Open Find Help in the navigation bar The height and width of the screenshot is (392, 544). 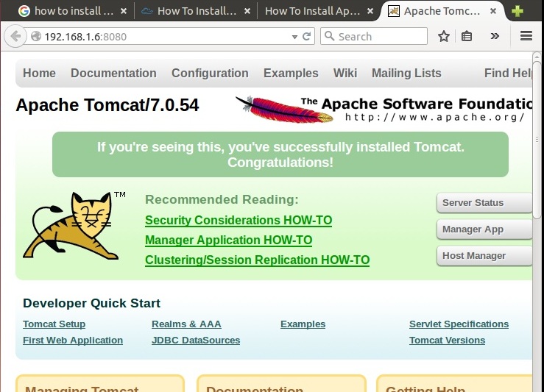pyautogui.click(x=508, y=73)
